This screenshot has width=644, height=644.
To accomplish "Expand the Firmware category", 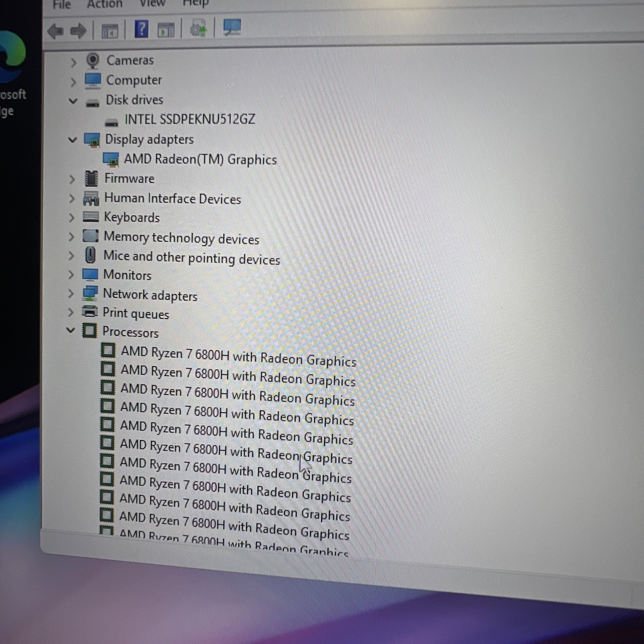I will [x=72, y=179].
